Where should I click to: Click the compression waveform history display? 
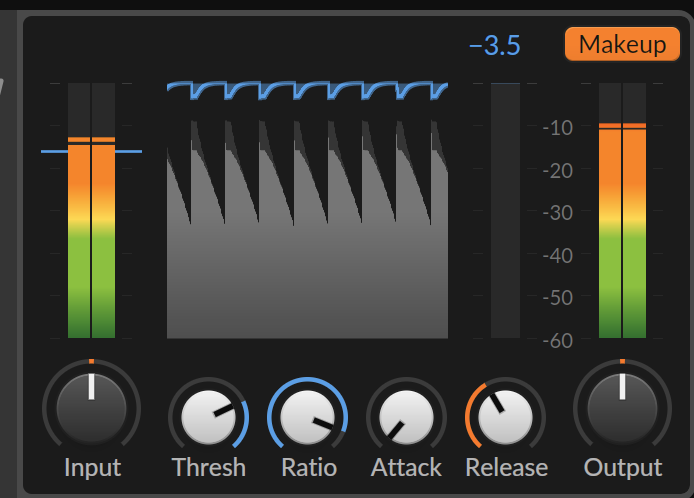(x=308, y=210)
